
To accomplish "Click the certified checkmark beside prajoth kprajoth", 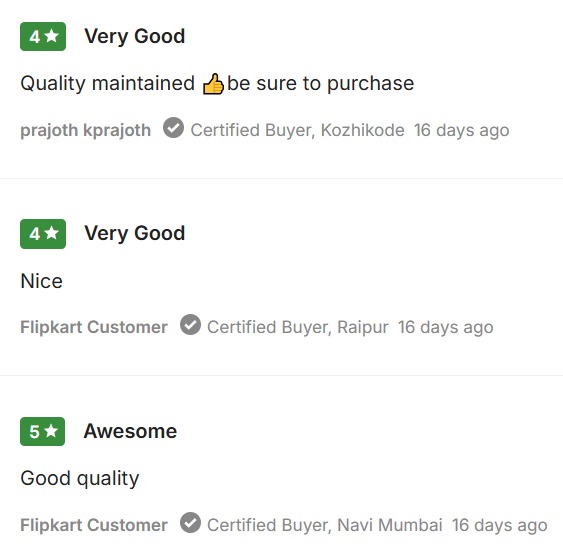I will pos(173,127).
